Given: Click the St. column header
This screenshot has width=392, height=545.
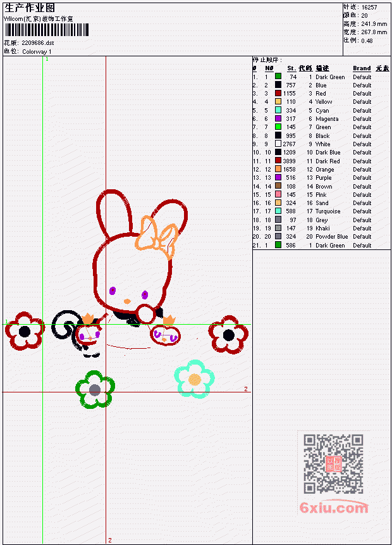Looking at the screenshot, I should coord(291,68).
